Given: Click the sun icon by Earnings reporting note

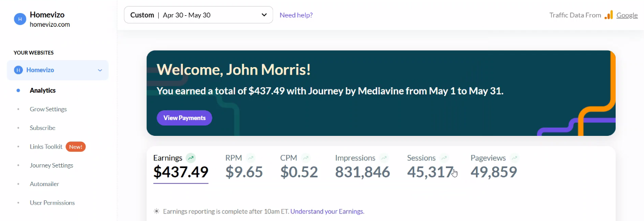Looking at the screenshot, I should [x=156, y=212].
